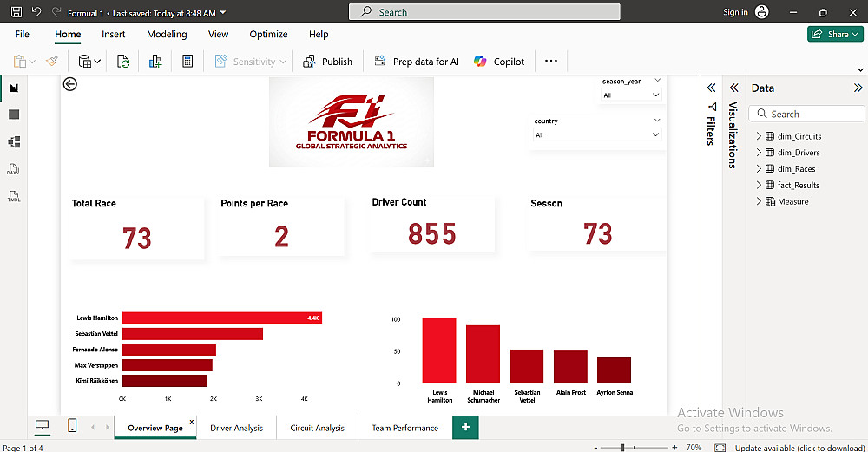Click the Publish button
This screenshot has width=868, height=452.
click(x=328, y=62)
